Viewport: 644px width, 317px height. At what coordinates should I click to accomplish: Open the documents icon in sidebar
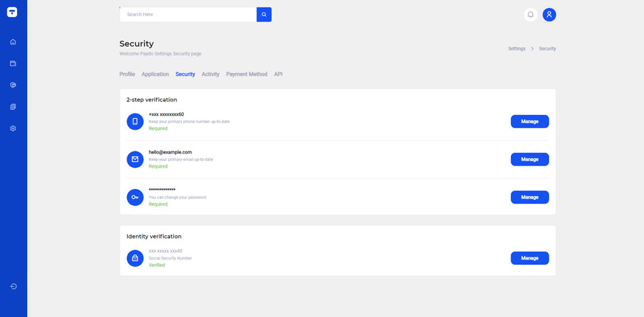13,107
